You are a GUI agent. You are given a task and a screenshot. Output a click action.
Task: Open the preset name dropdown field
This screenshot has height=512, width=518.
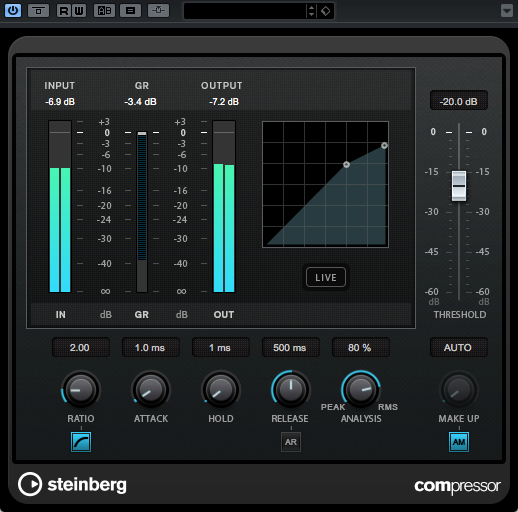245,11
